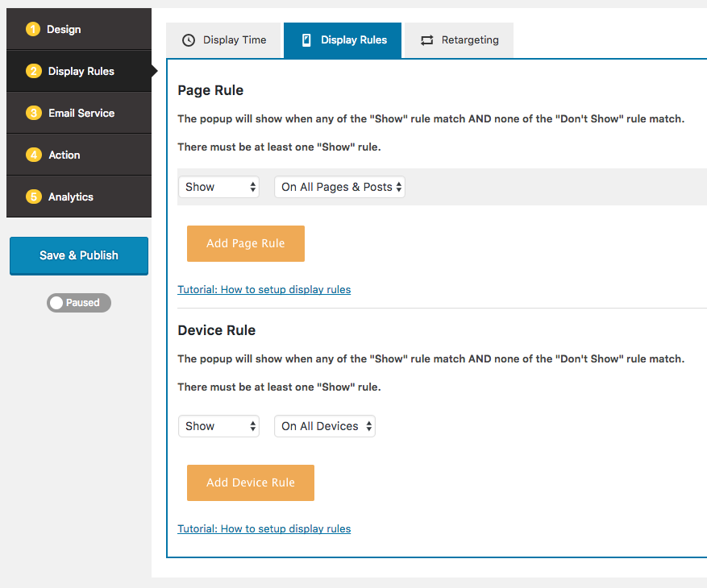Click the number 3 Email Service badge
Viewport: 707px width, 588px height.
click(33, 114)
